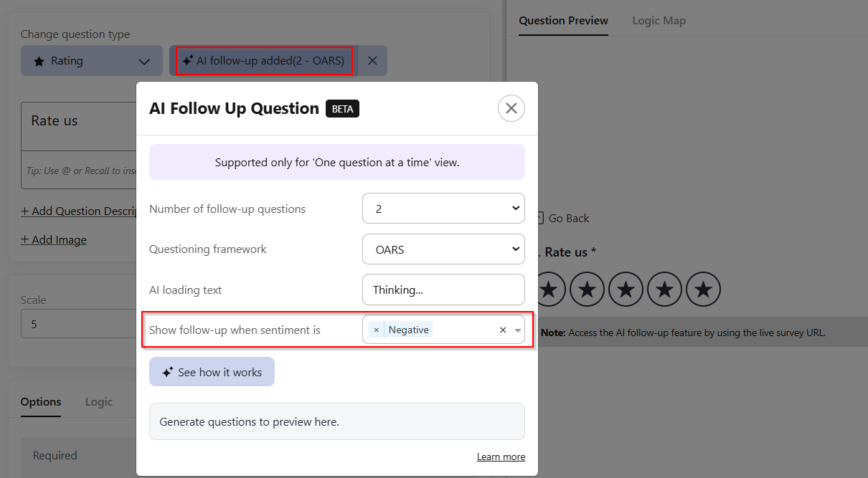Viewport: 868px width, 478px height.
Task: Remove the Negative sentiment tag
Action: click(376, 330)
